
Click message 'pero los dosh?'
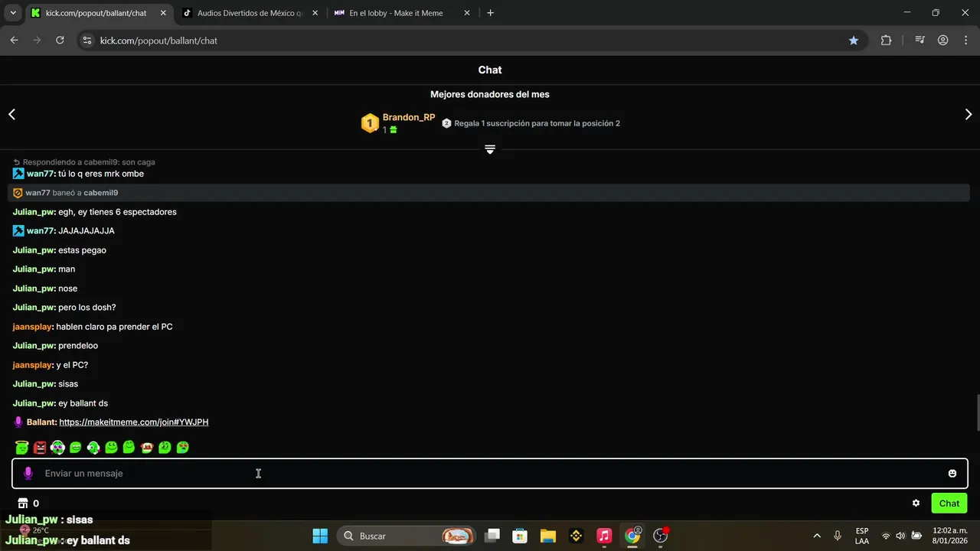click(87, 308)
